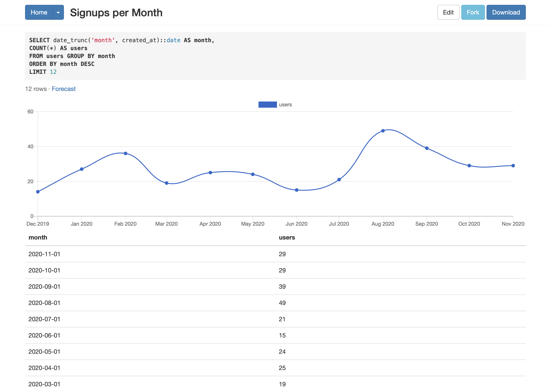Select the Jan 2020 data point
550x392 pixels.
pos(82,169)
